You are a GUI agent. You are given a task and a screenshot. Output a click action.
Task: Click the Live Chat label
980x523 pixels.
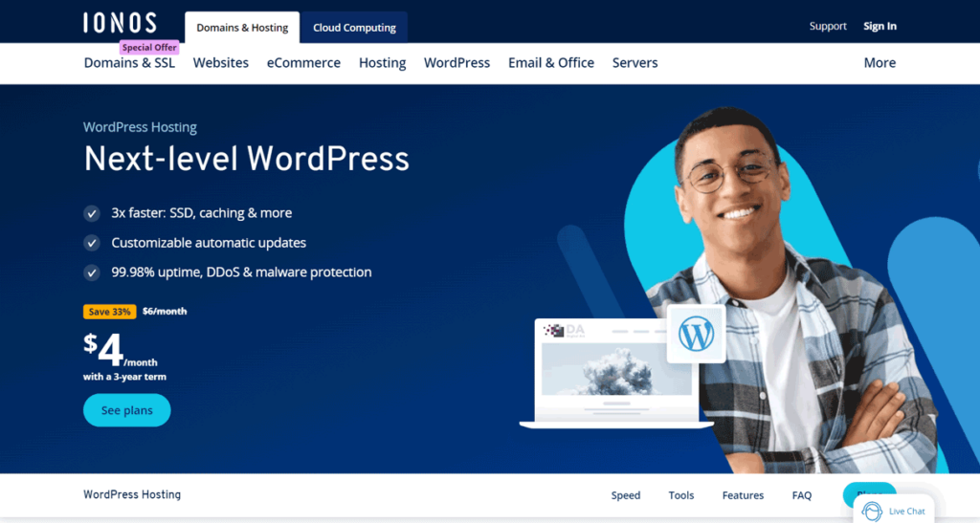[x=907, y=512]
